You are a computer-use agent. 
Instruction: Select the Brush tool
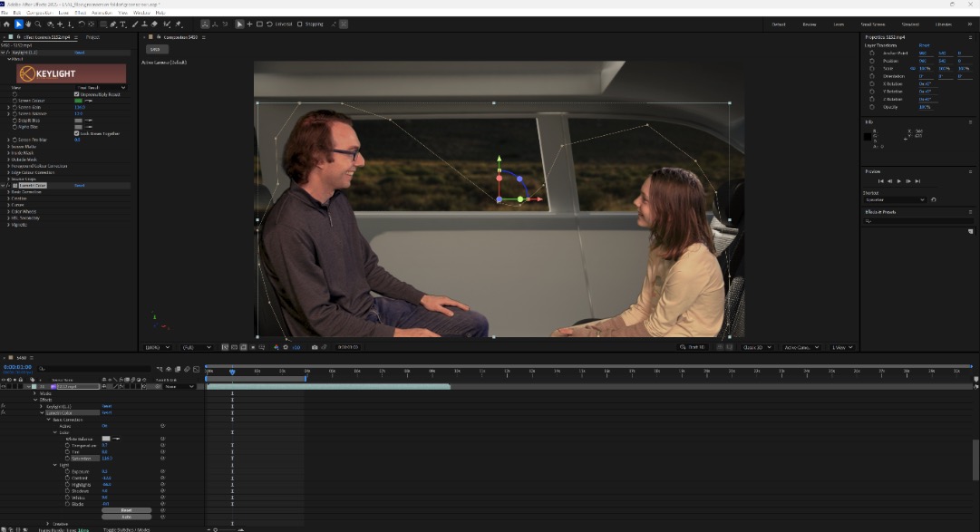pos(135,24)
